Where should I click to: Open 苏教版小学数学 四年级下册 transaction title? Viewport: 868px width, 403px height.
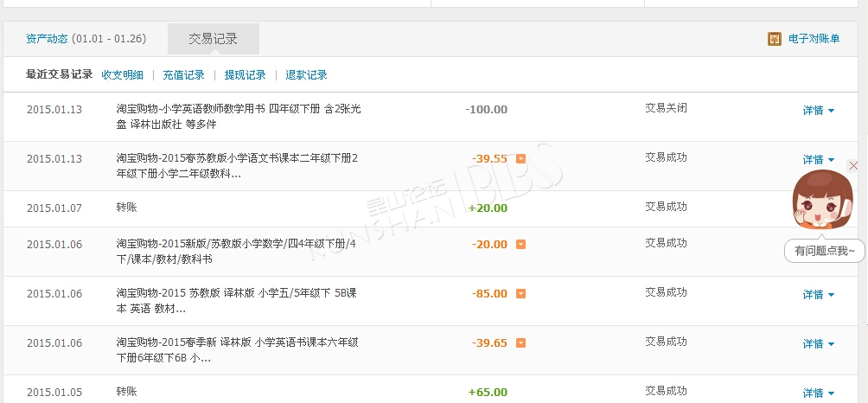pos(236,252)
